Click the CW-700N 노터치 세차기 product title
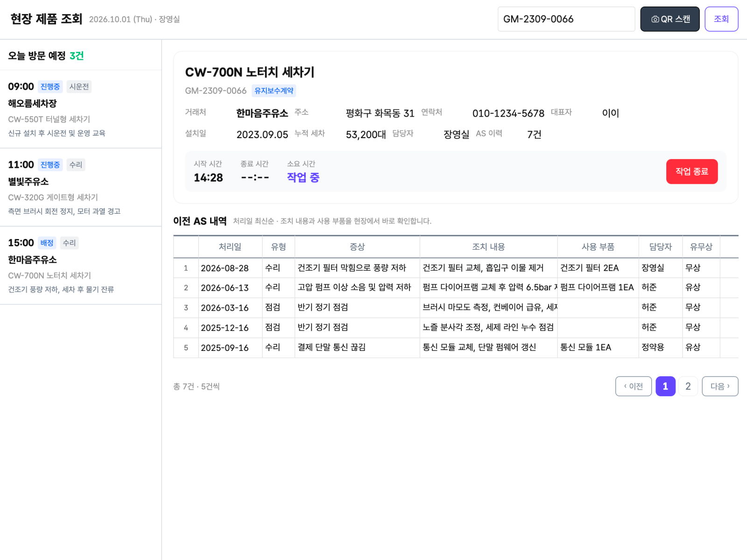 [250, 72]
